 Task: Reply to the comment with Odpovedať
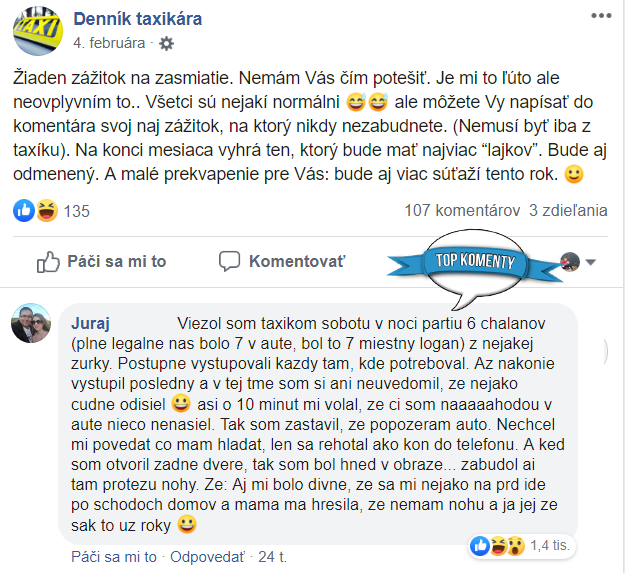pyautogui.click(x=207, y=557)
